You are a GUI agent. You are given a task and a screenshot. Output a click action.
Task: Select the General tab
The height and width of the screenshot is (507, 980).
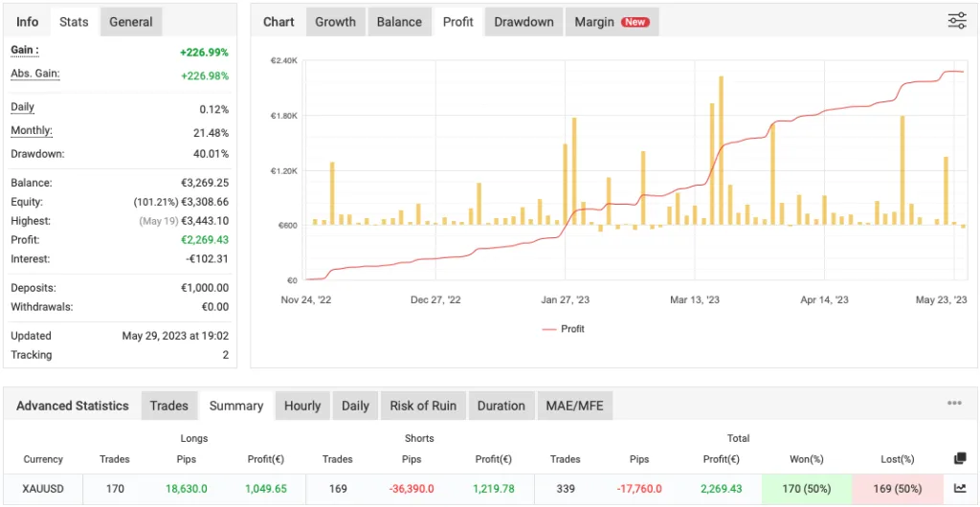coord(131,22)
